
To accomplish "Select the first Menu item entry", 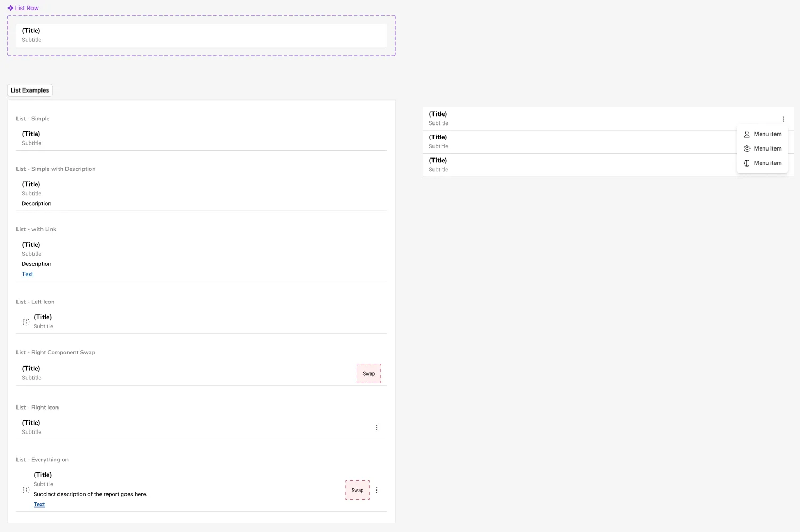I will click(x=768, y=134).
